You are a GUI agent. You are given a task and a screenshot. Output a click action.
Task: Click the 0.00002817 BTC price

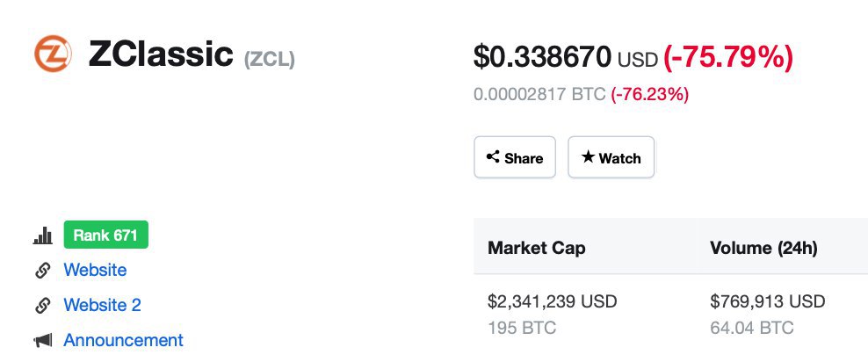539,95
